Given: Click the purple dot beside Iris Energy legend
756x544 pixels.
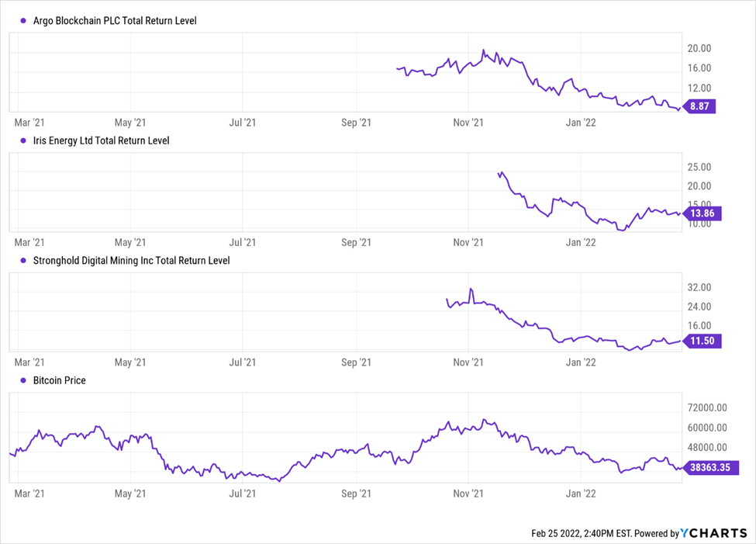Looking at the screenshot, I should pos(24,141).
